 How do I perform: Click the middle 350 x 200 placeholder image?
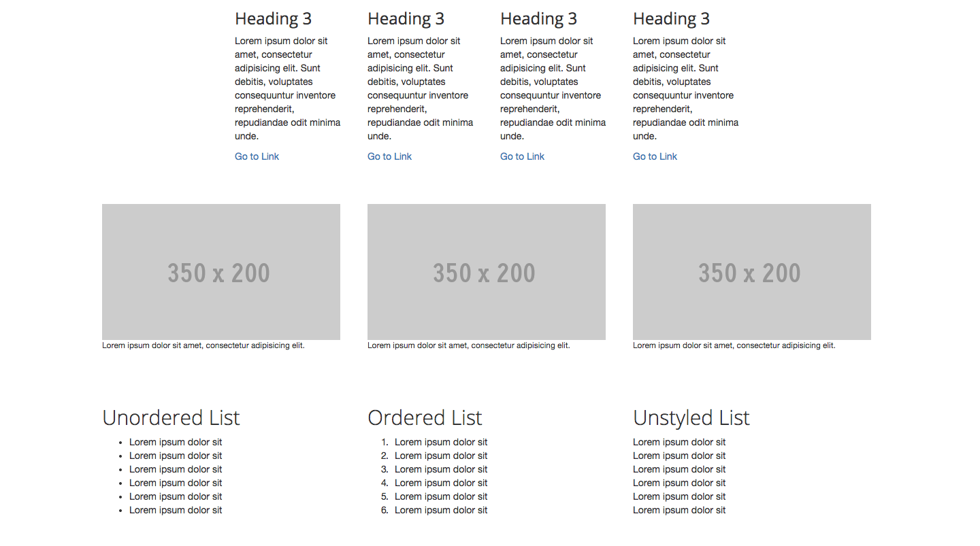click(x=487, y=272)
